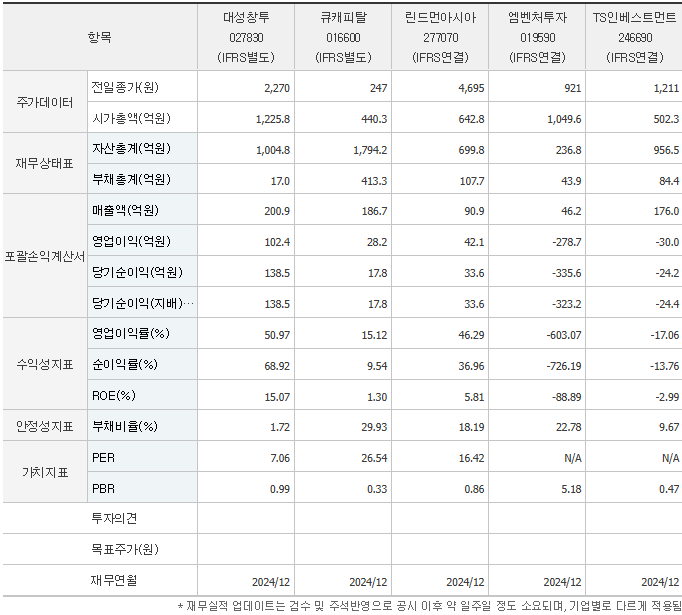Click revenue value 200.9
682x615 pixels.
coord(277,211)
